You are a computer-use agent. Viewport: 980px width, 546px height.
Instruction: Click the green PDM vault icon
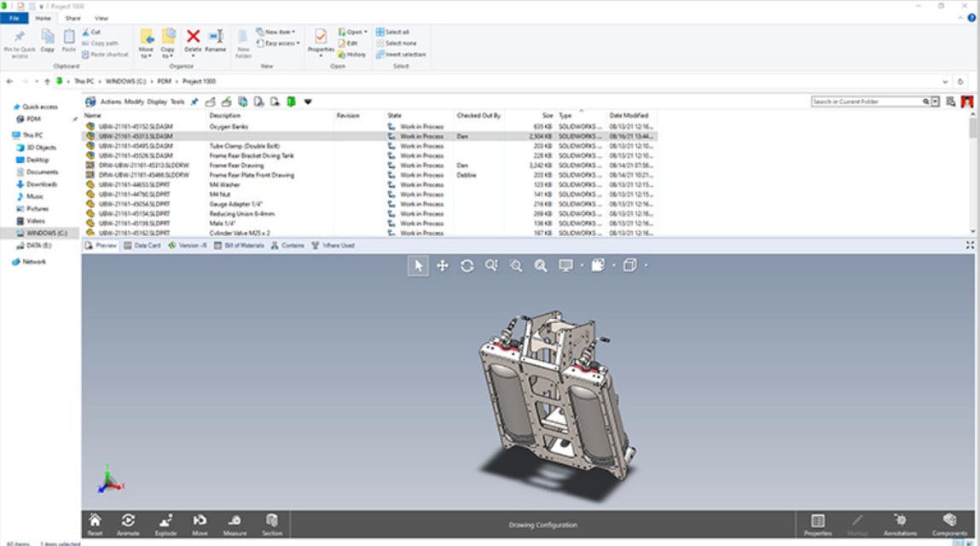pos(291,102)
